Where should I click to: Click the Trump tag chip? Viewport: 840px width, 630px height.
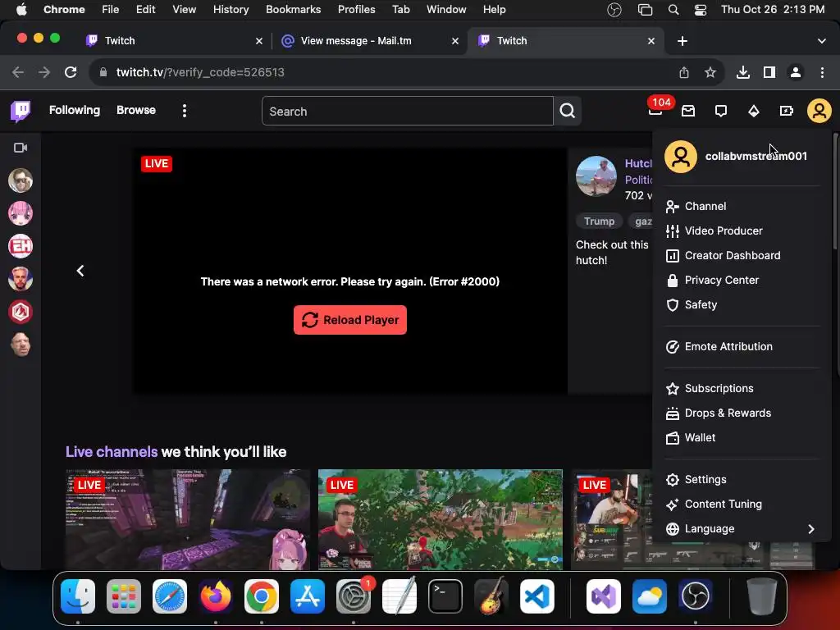pos(599,221)
